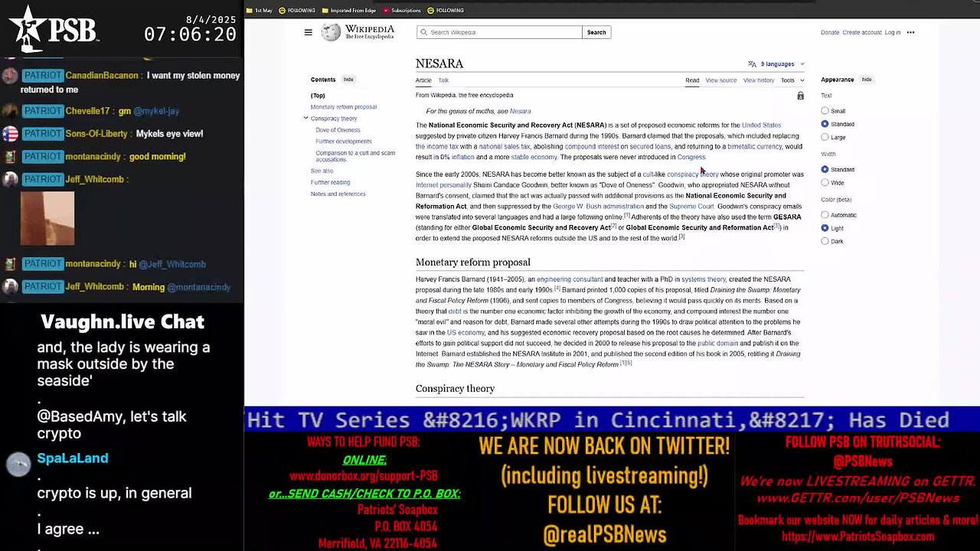Click the Donate link

click(x=830, y=32)
